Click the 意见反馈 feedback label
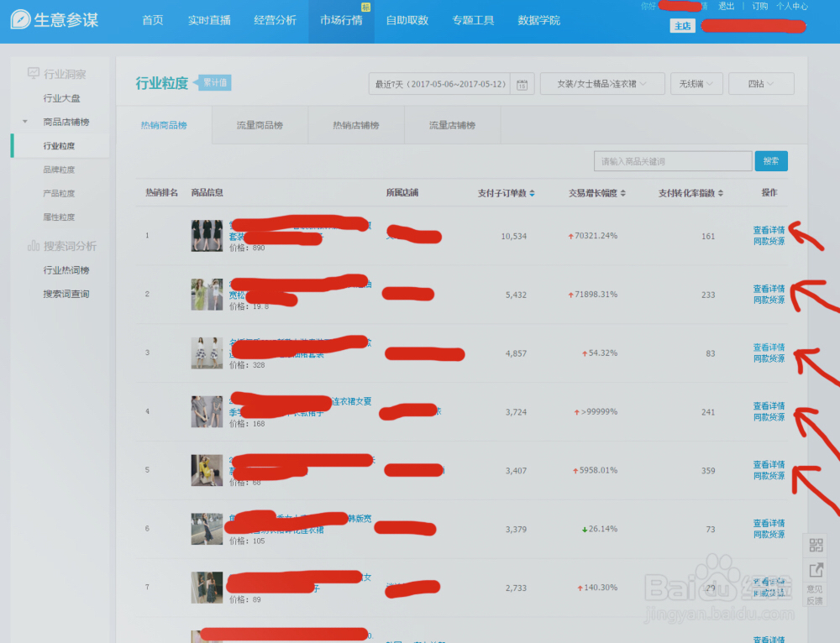Viewport: 840px width, 643px height. (x=815, y=595)
